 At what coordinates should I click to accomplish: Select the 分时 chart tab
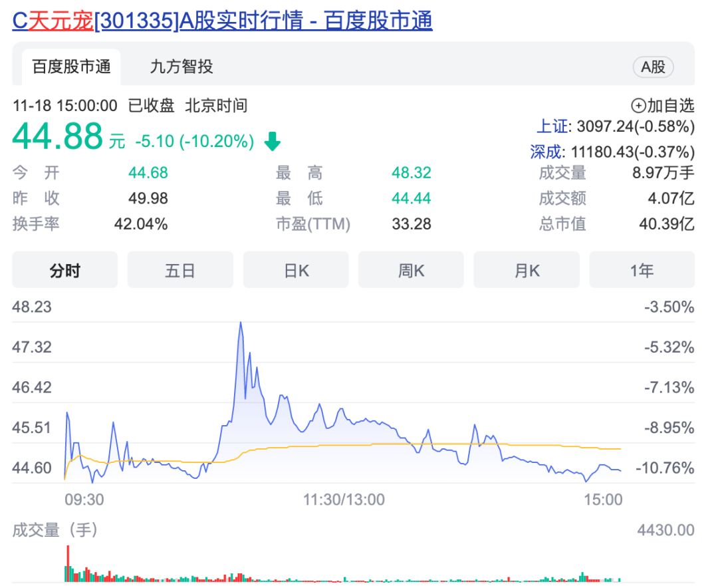click(x=65, y=271)
